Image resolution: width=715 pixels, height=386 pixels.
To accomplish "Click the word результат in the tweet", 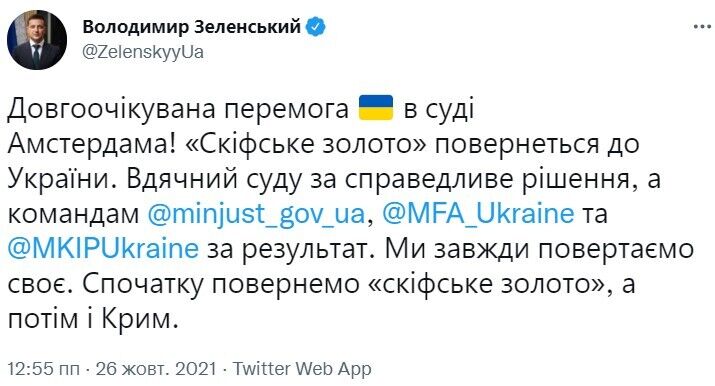I will tap(305, 250).
